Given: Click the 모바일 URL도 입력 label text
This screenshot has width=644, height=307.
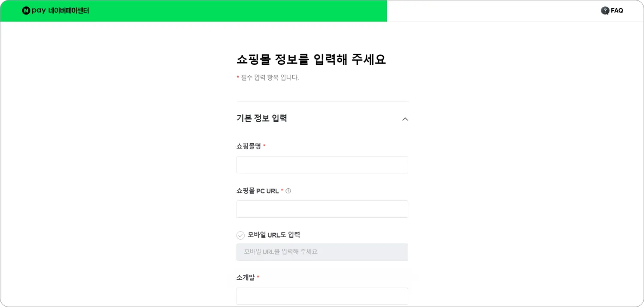Looking at the screenshot, I should pyautogui.click(x=273, y=235).
